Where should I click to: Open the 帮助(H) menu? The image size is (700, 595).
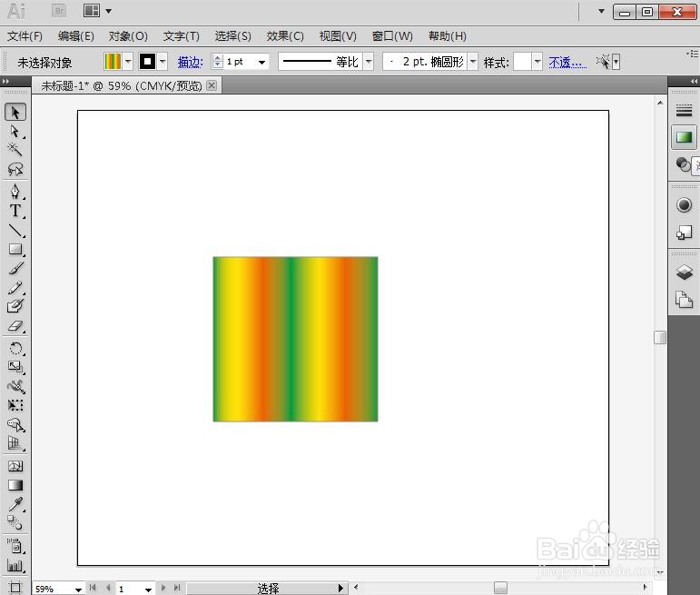[448, 36]
